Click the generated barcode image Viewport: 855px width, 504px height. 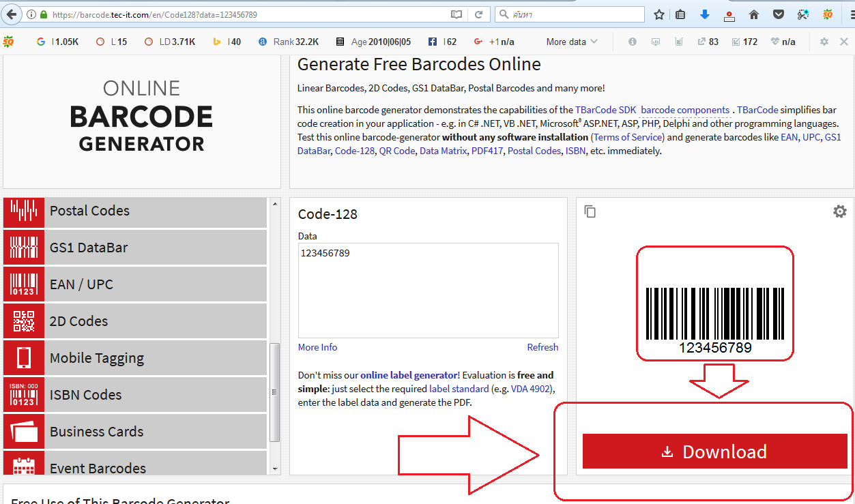point(715,320)
